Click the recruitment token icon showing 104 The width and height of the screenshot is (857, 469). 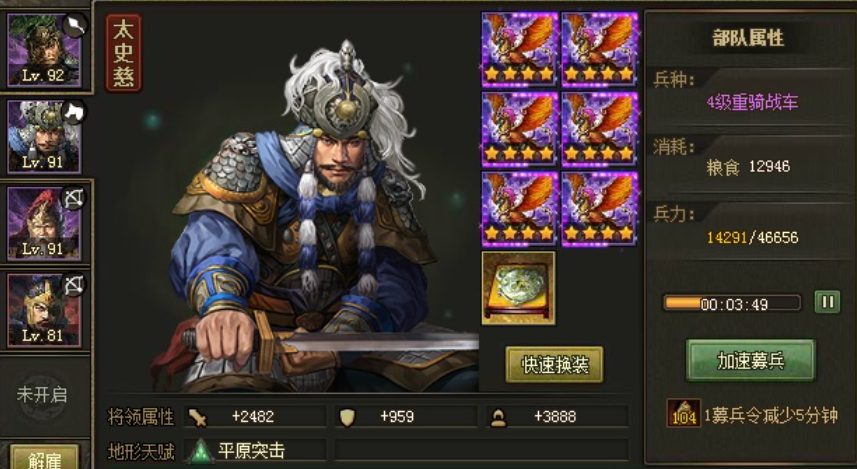pos(684,413)
